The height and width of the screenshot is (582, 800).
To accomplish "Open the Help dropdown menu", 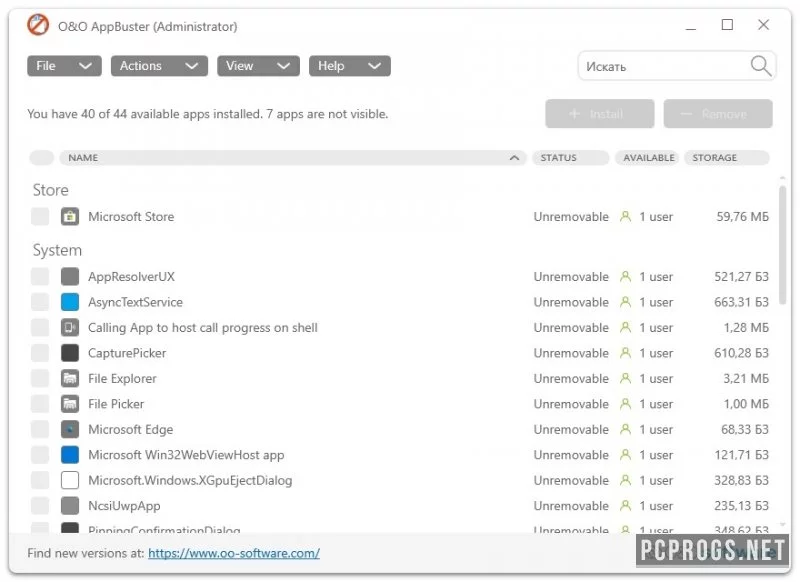I will coord(349,66).
